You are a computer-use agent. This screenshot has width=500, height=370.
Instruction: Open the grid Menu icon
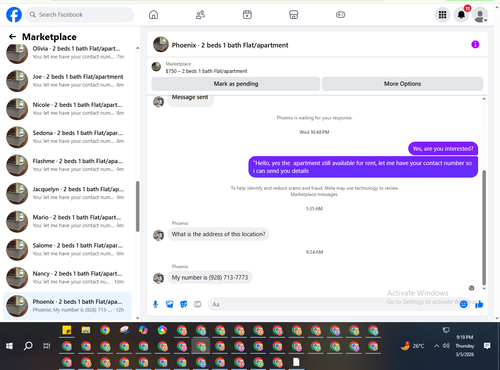(442, 15)
